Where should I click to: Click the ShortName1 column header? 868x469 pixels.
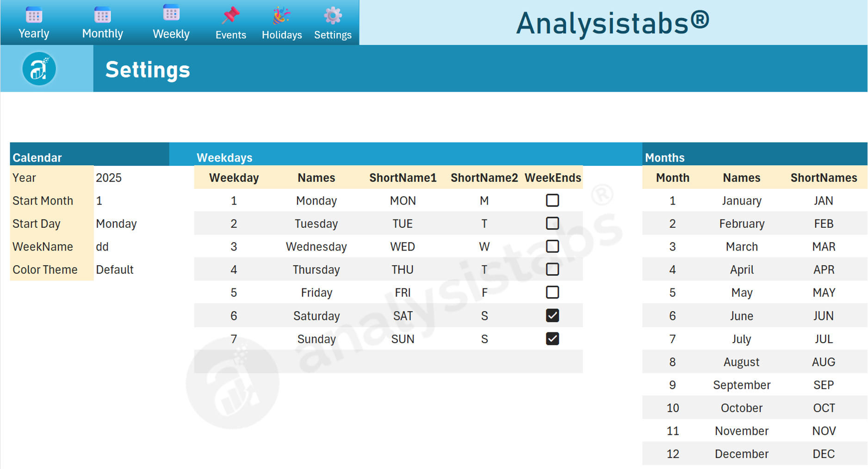pos(403,178)
